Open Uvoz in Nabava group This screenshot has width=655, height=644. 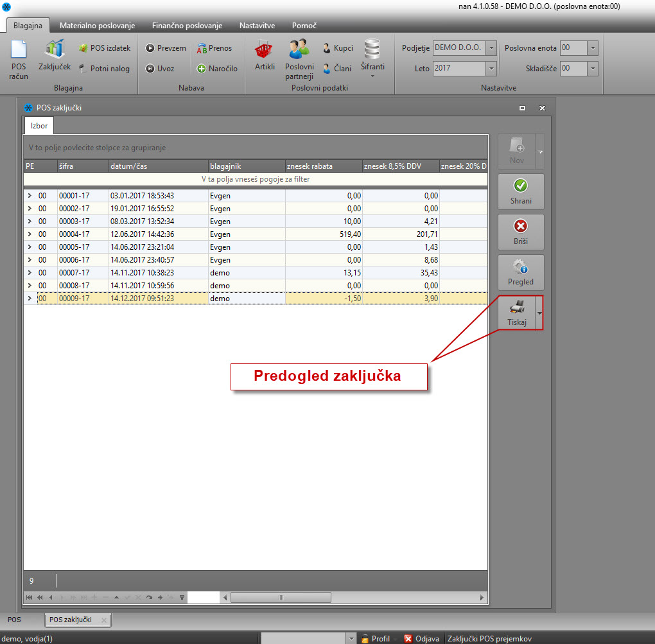click(x=160, y=69)
